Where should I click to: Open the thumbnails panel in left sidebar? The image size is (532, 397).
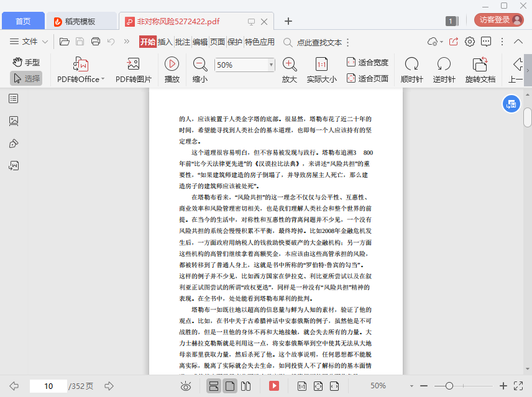[x=14, y=121]
